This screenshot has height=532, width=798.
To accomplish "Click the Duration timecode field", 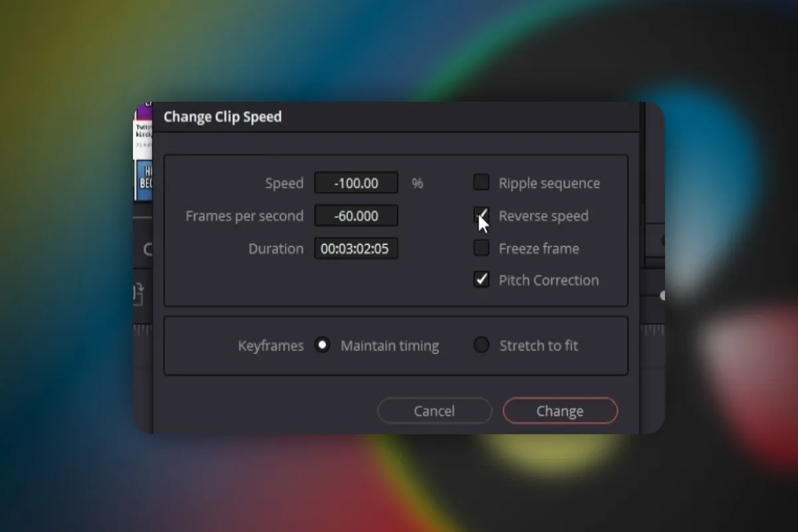I will pyautogui.click(x=356, y=249).
